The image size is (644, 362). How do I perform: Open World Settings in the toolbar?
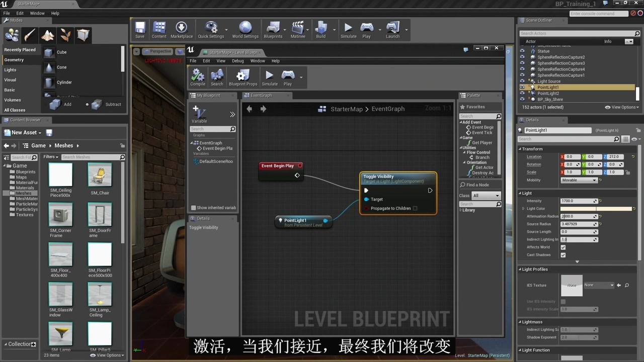coord(245,30)
